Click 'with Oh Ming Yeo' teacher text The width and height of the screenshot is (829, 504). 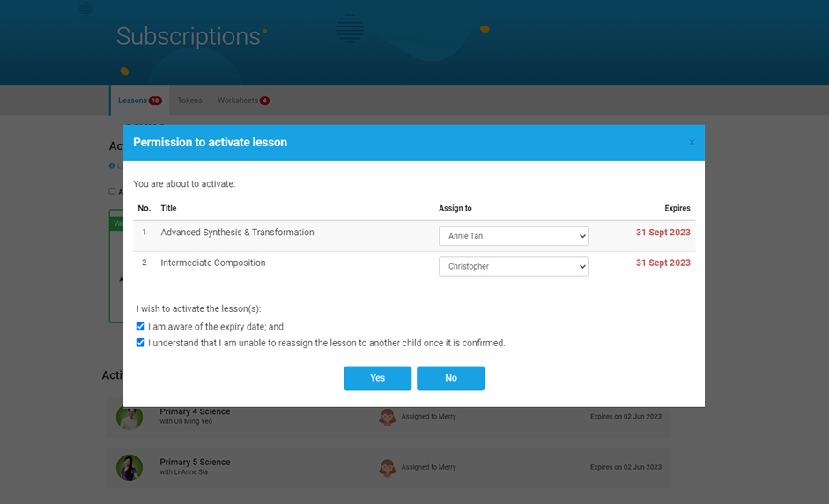186,421
